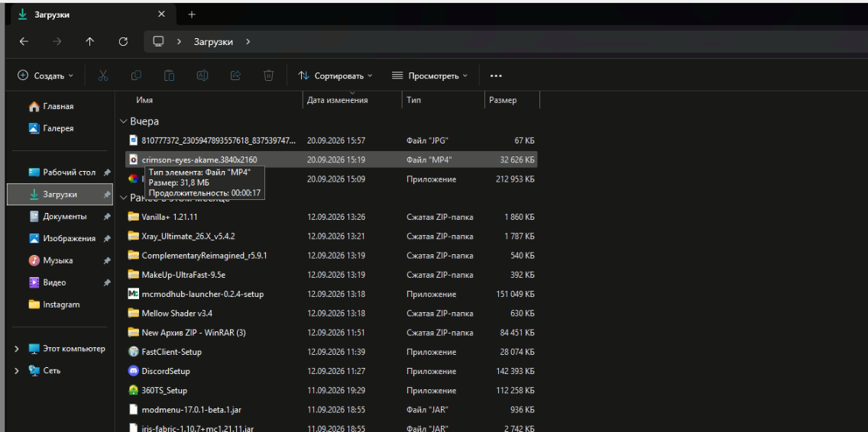The height and width of the screenshot is (432, 868).
Task: Click the Rename icon in toolbar
Action: (x=202, y=76)
